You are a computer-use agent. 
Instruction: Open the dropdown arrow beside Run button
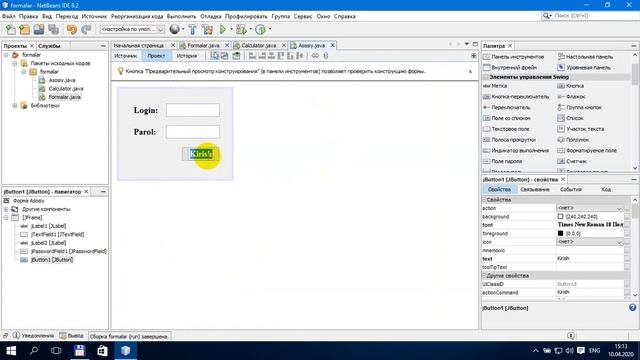click(x=231, y=29)
